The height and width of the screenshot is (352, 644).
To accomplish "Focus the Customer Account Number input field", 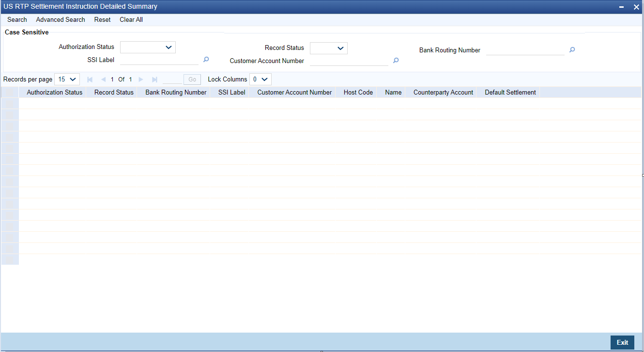I will 349,61.
